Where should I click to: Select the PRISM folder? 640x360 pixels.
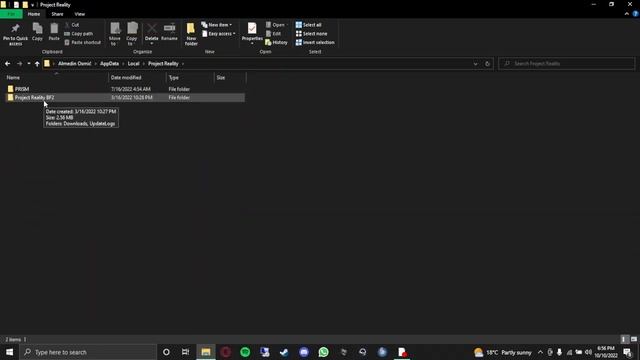coord(124,89)
